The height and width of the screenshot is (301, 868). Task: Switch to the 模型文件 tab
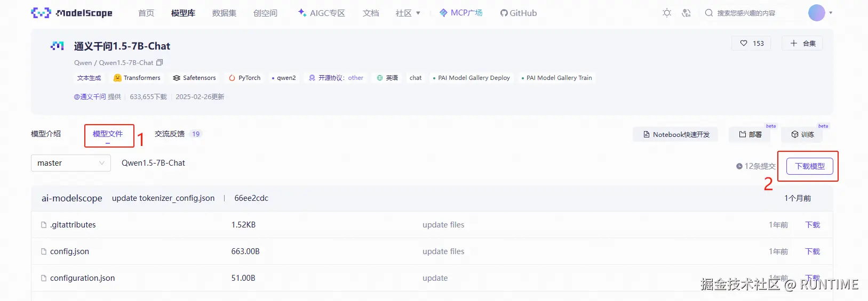click(x=108, y=134)
